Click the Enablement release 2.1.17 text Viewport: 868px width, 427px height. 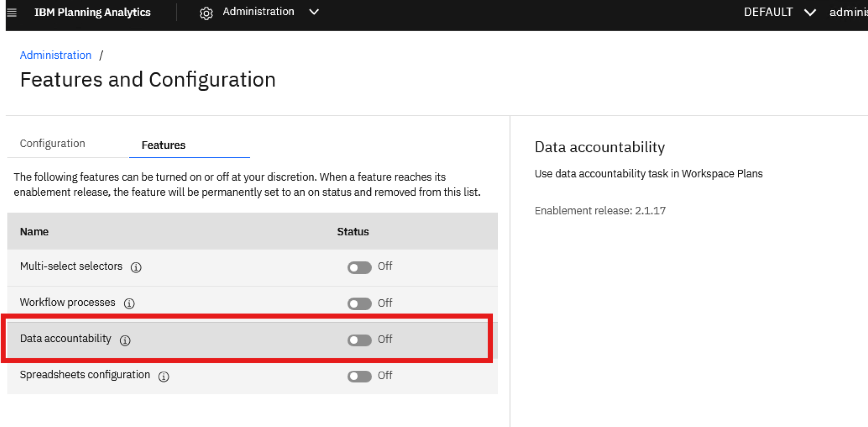click(x=600, y=211)
